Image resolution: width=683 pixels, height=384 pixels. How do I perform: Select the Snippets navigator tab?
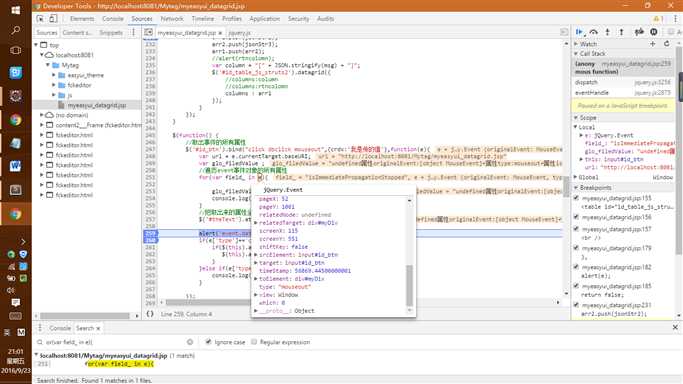coord(111,33)
